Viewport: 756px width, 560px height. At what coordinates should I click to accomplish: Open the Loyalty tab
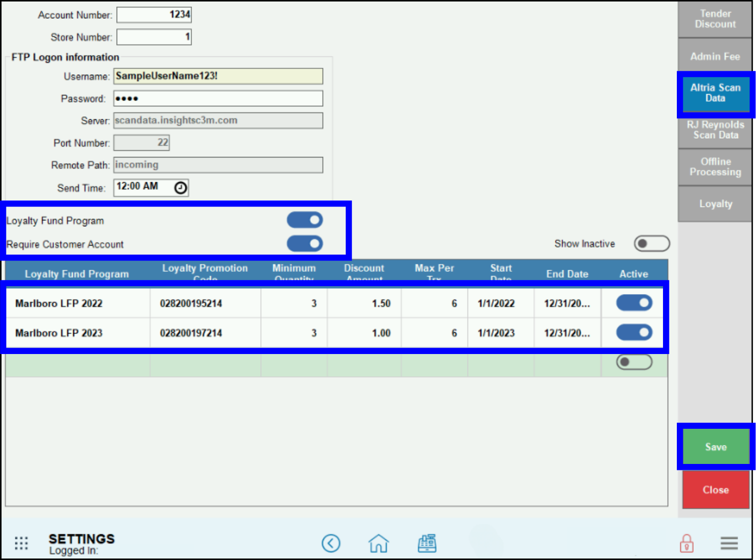pyautogui.click(x=715, y=204)
